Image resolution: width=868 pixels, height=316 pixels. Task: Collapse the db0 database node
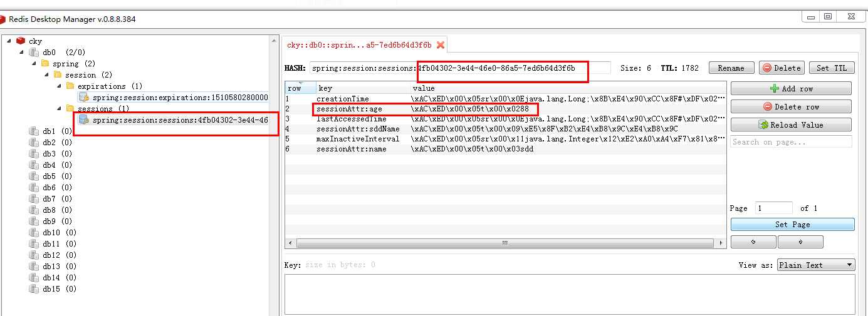(x=21, y=53)
